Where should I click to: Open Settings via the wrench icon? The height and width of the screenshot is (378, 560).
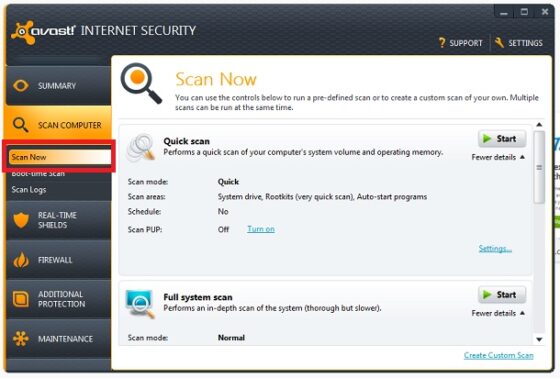(x=499, y=43)
